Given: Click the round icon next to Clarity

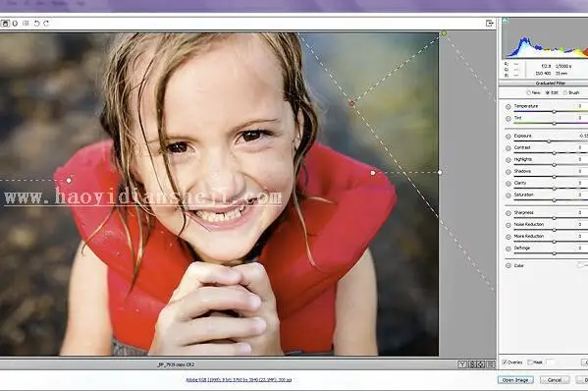Looking at the screenshot, I should [508, 184].
